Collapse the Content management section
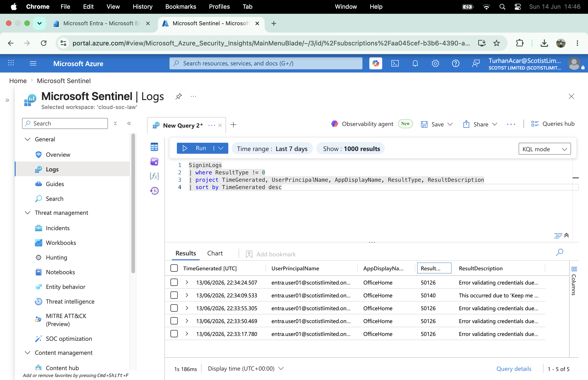Screen dimensions: 588x380 coord(28,353)
